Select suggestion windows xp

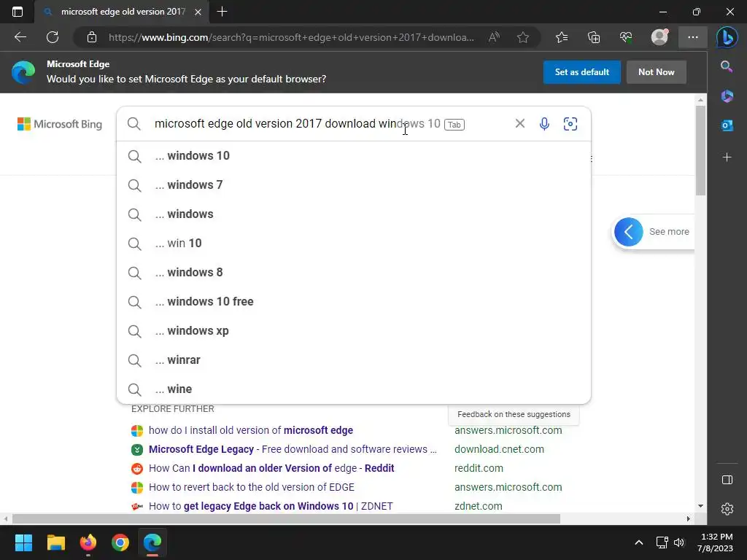pyautogui.click(x=354, y=330)
